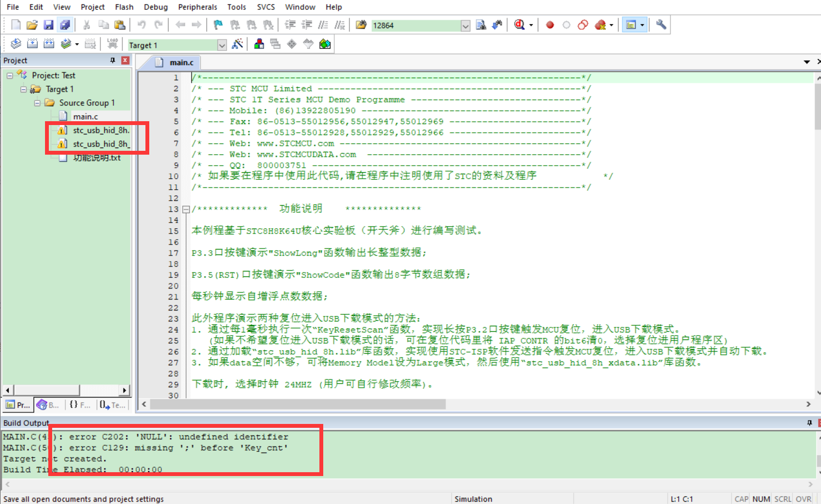821x504 pixels.
Task: Start debug session magnifier icon
Action: click(x=519, y=25)
